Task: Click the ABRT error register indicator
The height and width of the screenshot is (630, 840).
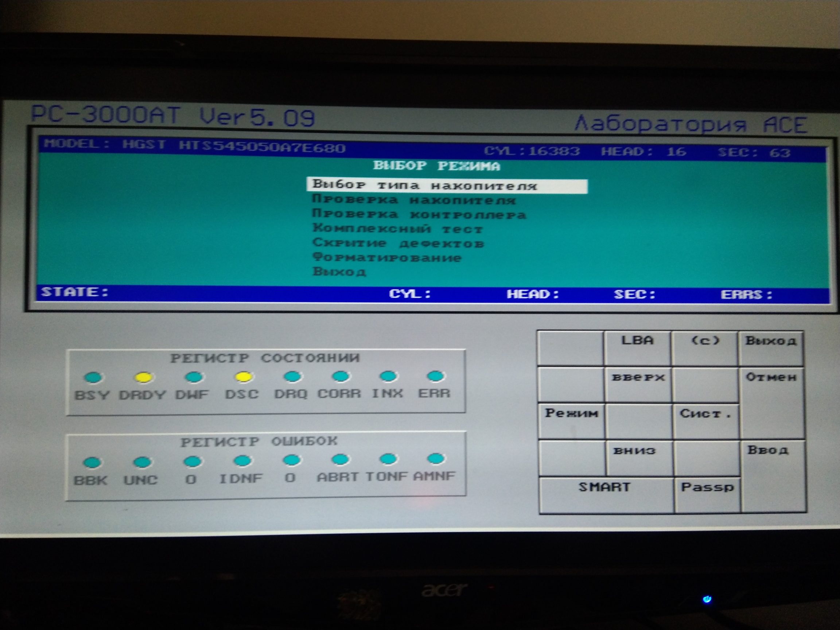Action: coord(340,459)
